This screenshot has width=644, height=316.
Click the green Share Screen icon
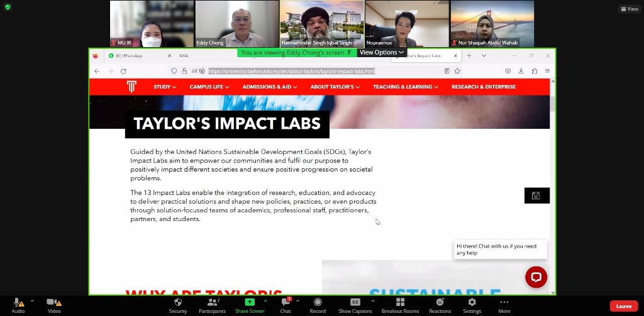(x=249, y=302)
